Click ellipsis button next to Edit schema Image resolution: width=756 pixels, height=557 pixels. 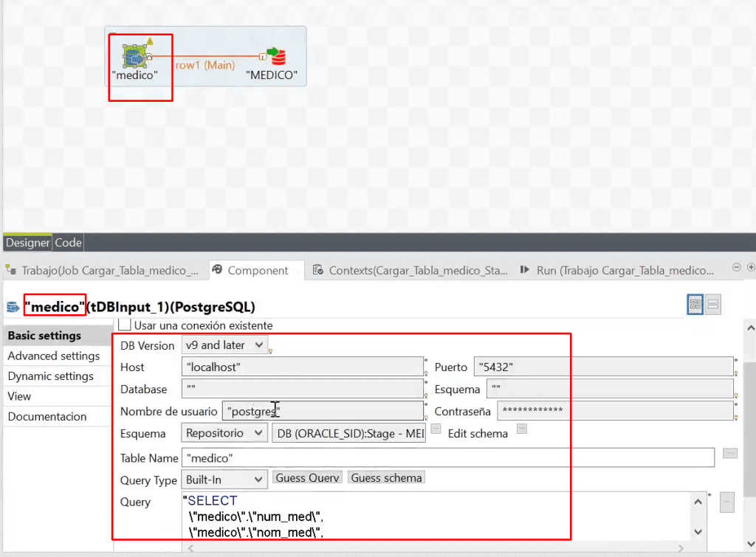click(522, 429)
